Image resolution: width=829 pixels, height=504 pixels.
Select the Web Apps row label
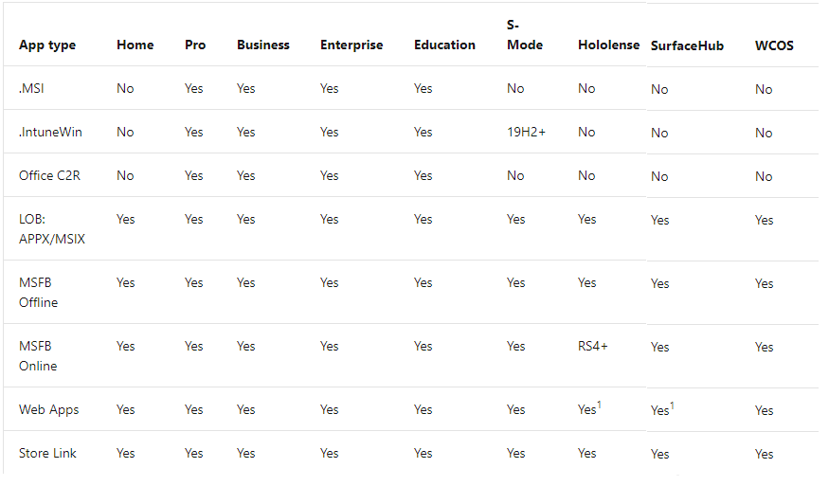point(48,410)
